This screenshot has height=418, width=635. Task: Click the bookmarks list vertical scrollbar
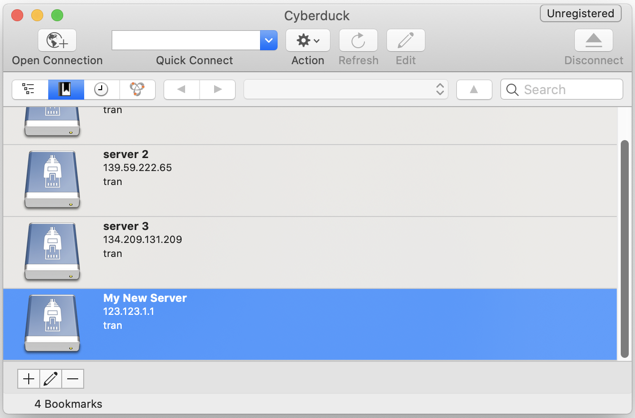coord(625,249)
